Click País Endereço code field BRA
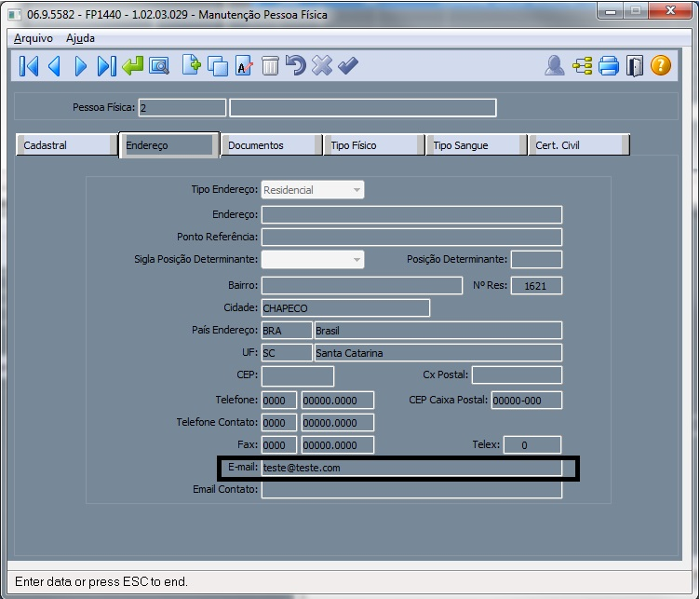700x599 pixels. point(287,330)
